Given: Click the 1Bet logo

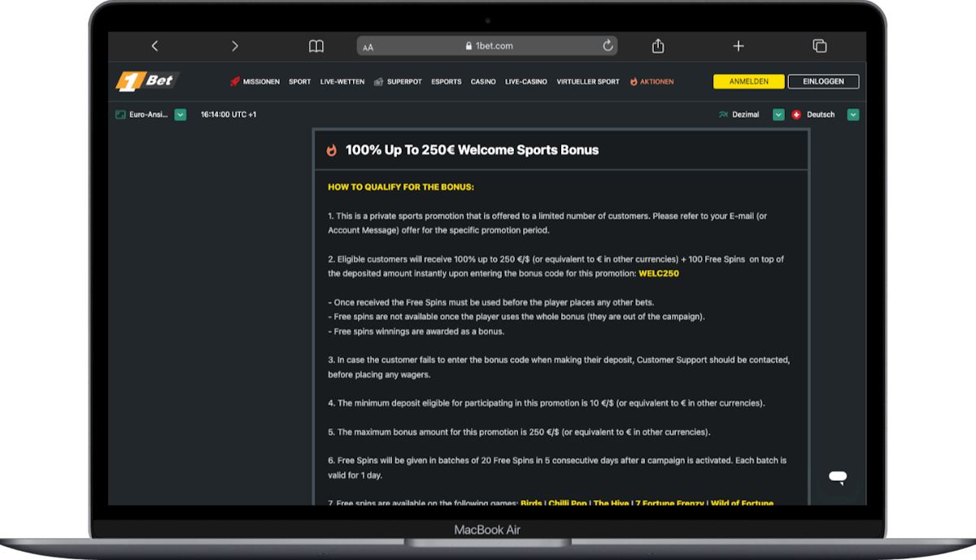Looking at the screenshot, I should [x=146, y=81].
